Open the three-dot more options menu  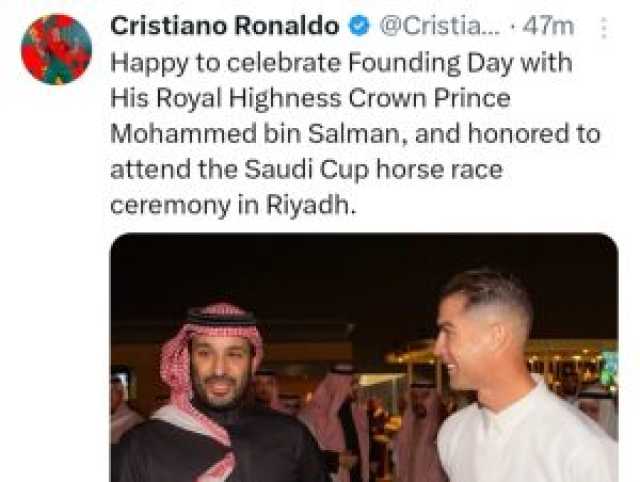point(604,28)
